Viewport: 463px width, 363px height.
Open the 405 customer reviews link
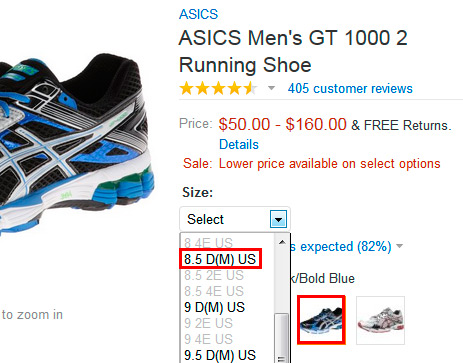pyautogui.click(x=350, y=89)
